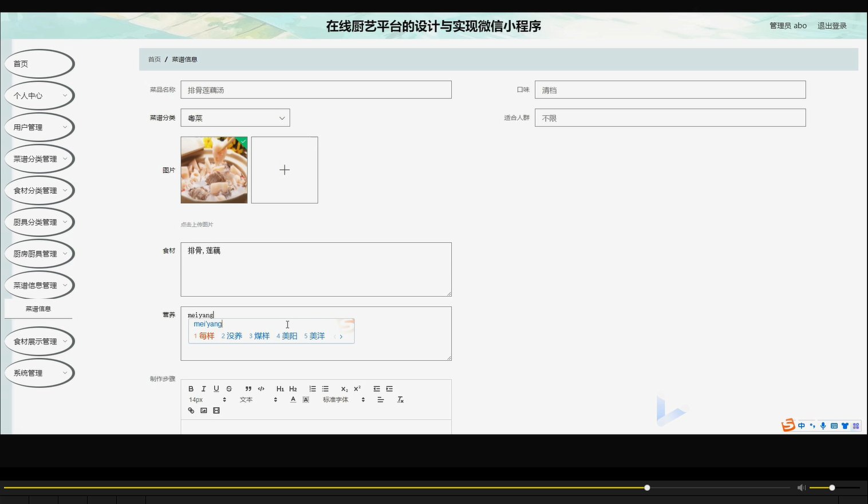The image size is (868, 504).
Task: Choose IME candidate 没养
Action: click(232, 336)
